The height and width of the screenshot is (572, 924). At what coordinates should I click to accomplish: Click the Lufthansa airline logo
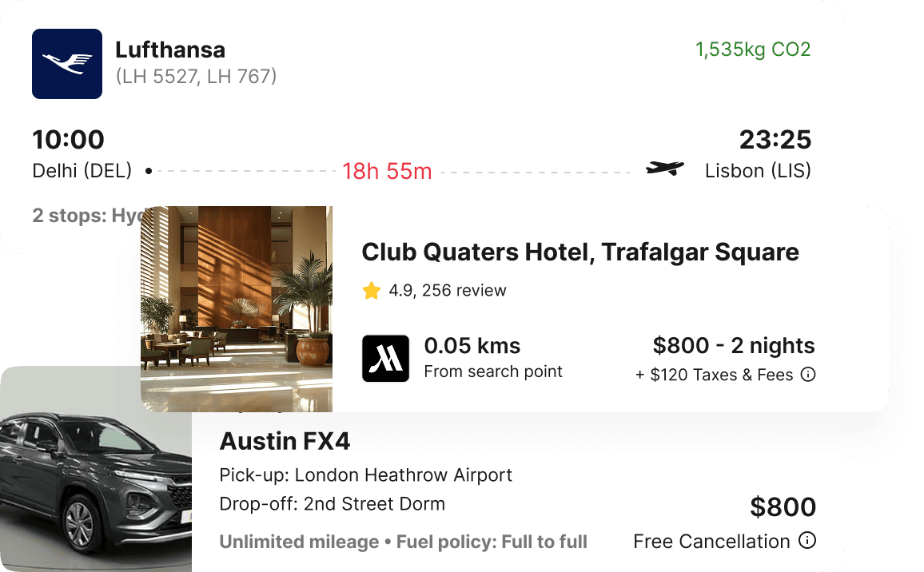coord(67,64)
